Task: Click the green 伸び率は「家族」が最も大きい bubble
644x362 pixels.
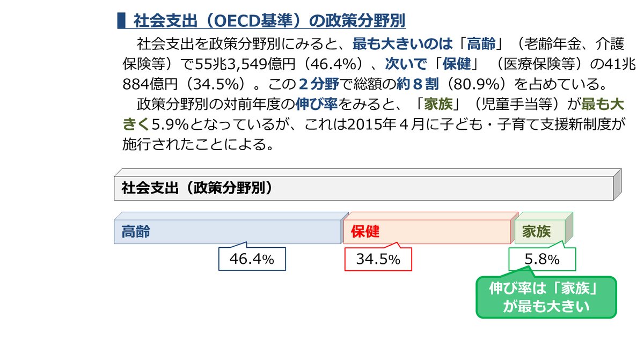Action: coord(546,297)
